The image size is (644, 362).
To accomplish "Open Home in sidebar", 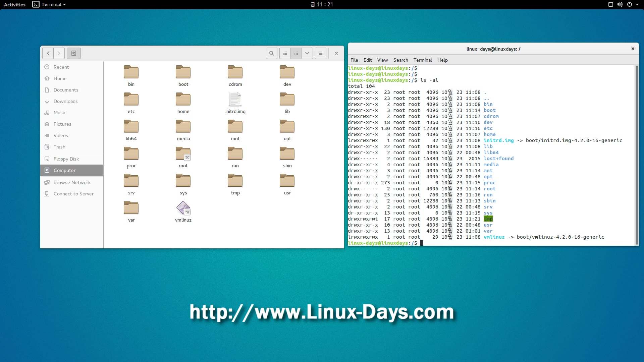I will [72, 78].
